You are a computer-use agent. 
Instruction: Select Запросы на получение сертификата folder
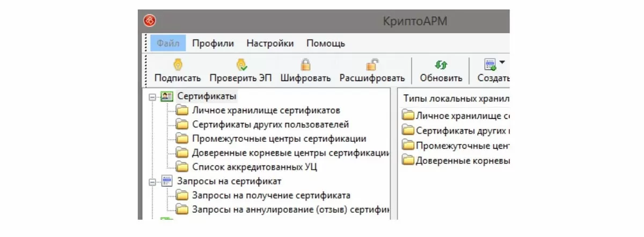pos(271,196)
